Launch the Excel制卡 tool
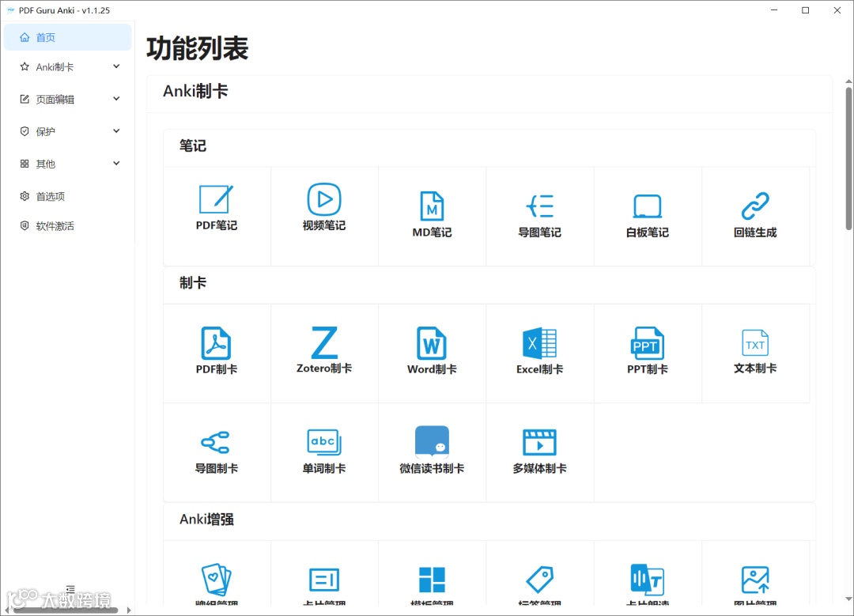The width and height of the screenshot is (854, 616). (x=539, y=351)
